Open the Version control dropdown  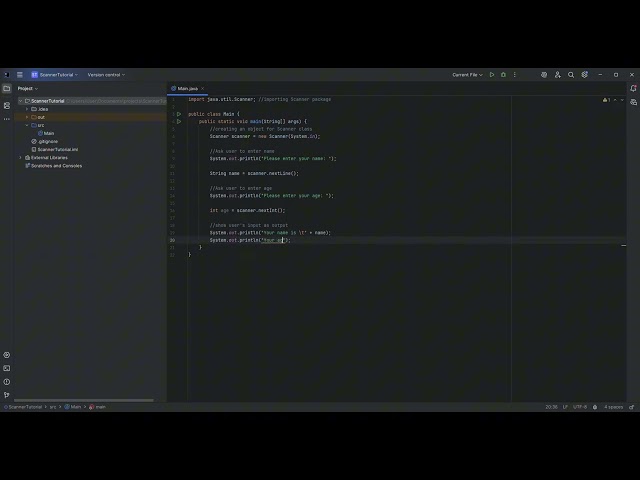coord(106,75)
